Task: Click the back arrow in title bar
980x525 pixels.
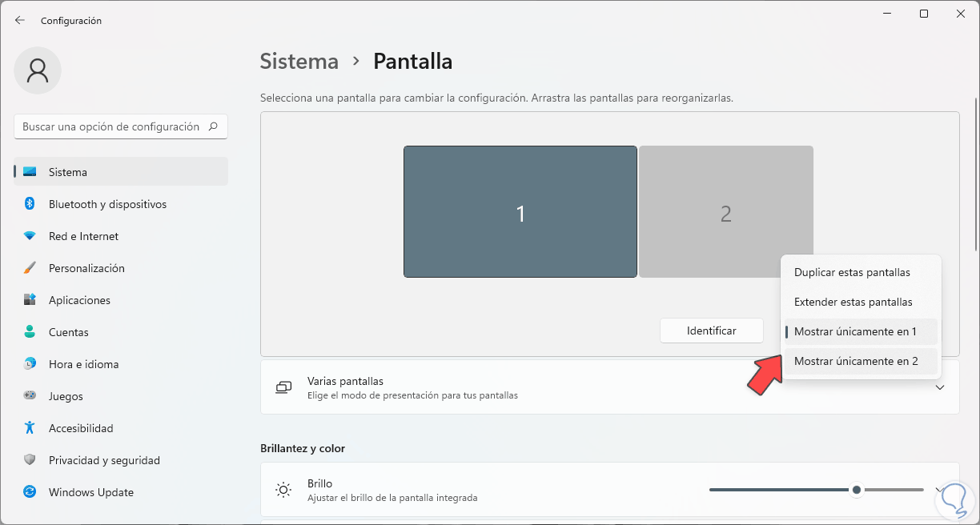Action: click(20, 20)
